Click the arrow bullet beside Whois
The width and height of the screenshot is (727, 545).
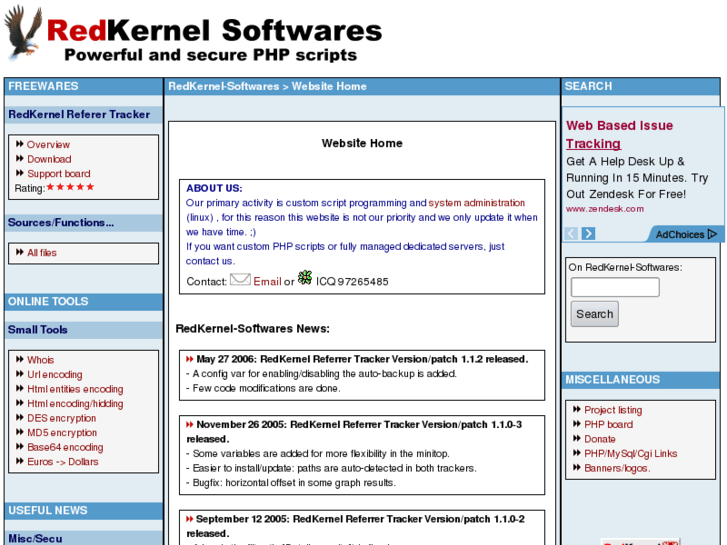pos(19,359)
